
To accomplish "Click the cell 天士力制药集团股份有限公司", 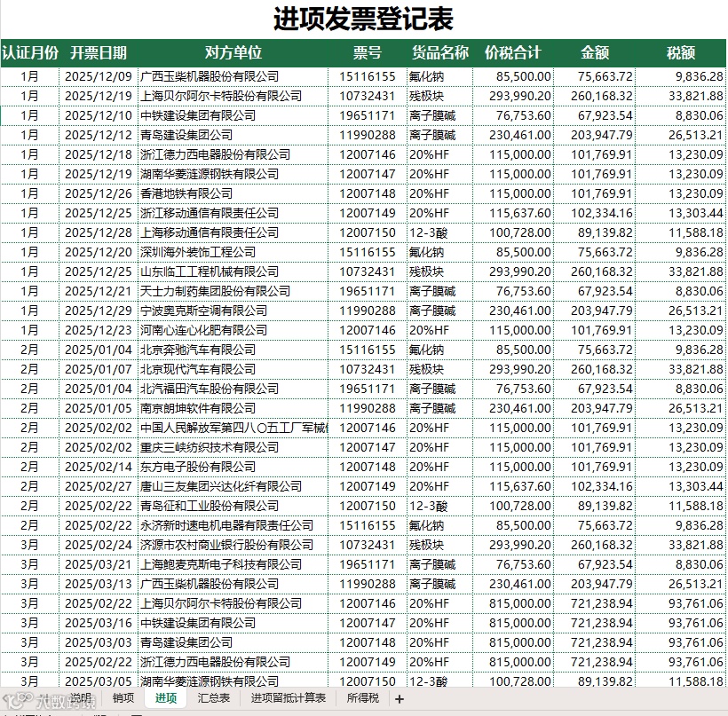I will pos(233,291).
